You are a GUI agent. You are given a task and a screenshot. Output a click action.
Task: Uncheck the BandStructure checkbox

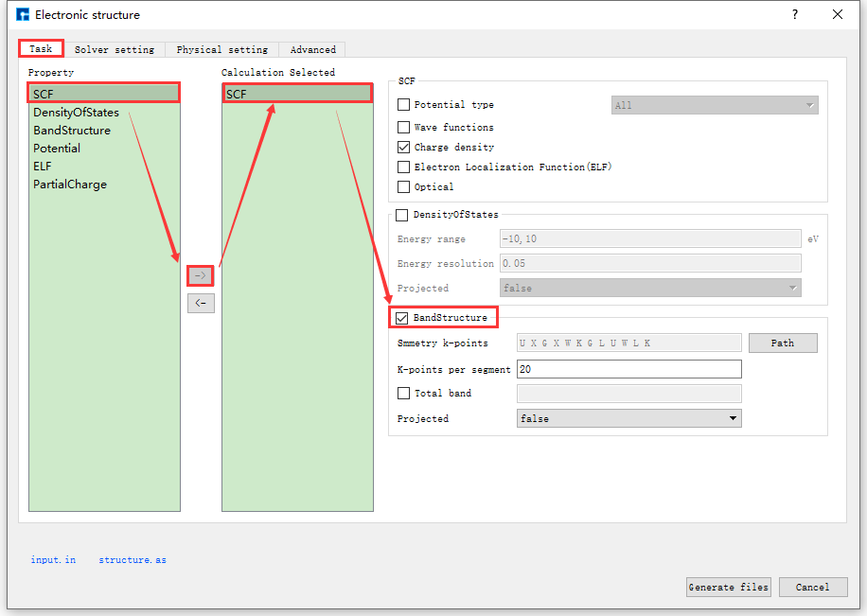[x=402, y=318]
